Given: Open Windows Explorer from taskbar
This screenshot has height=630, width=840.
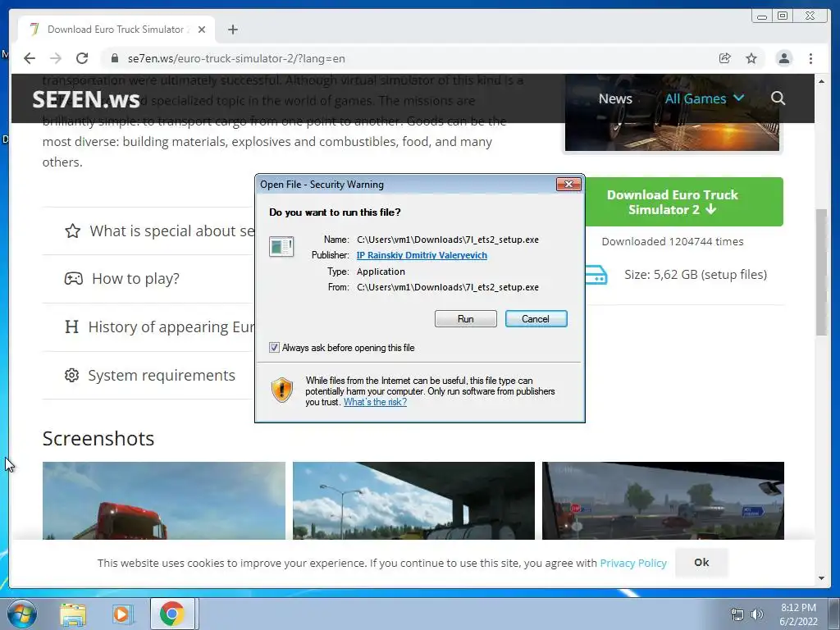Looking at the screenshot, I should [x=73, y=614].
